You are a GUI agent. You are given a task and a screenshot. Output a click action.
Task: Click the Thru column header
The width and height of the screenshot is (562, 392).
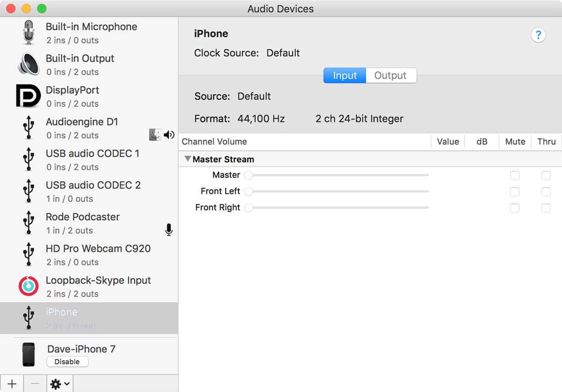click(547, 141)
